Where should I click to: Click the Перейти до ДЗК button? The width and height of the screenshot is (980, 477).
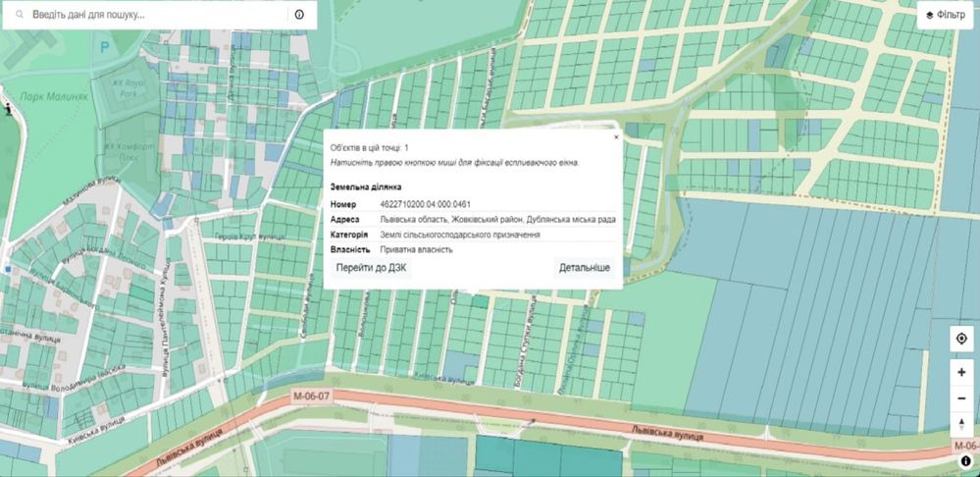tap(371, 268)
